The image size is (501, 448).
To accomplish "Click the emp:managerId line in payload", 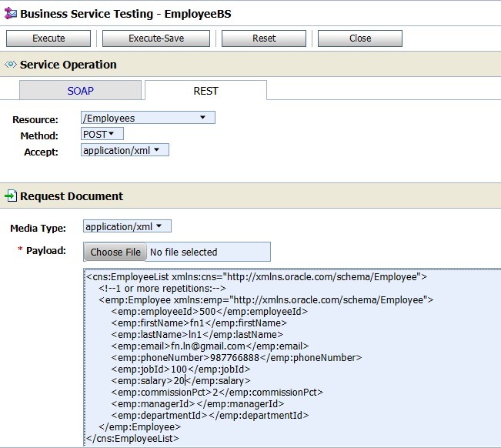I will [197, 404].
